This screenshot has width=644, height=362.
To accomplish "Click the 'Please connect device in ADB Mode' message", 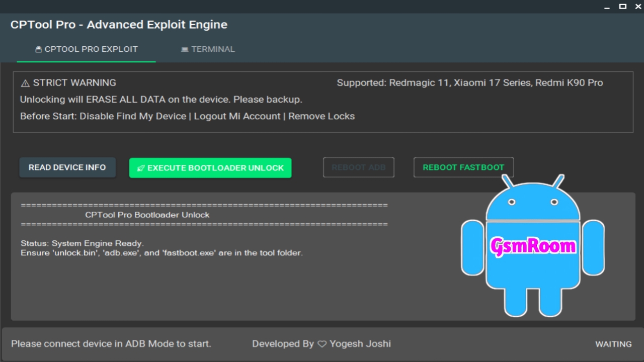I will pyautogui.click(x=111, y=344).
